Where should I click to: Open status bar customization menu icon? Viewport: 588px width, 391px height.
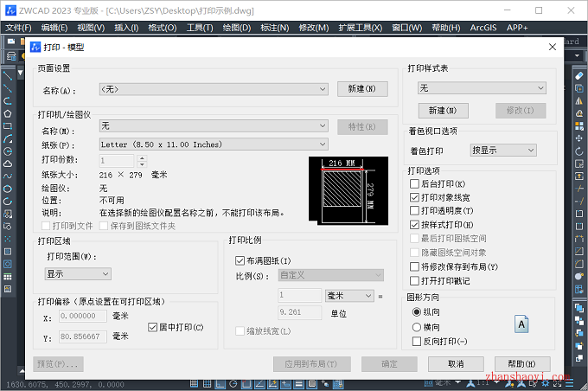(x=570, y=383)
